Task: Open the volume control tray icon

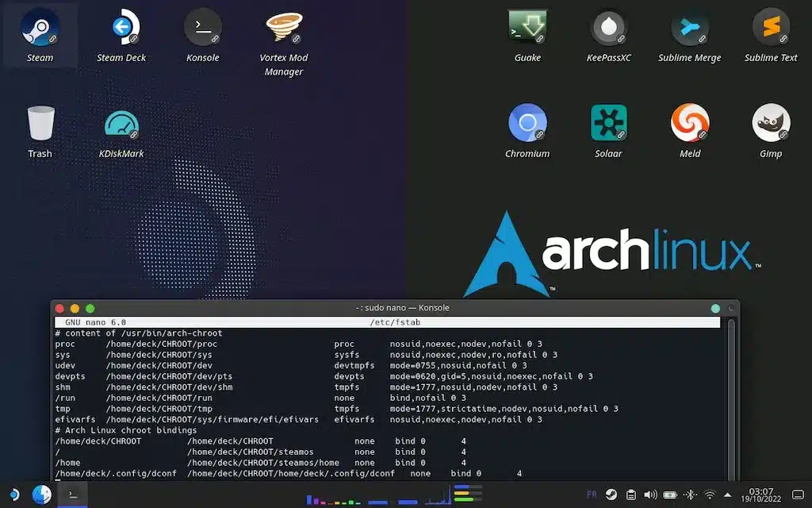Action: pos(650,495)
